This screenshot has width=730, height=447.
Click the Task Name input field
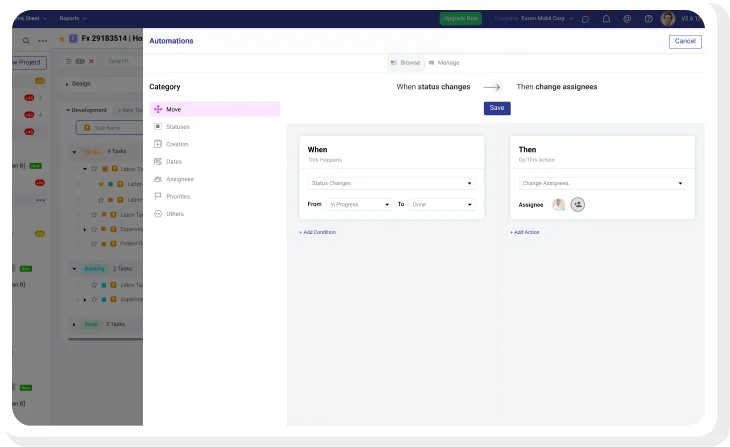(109, 128)
